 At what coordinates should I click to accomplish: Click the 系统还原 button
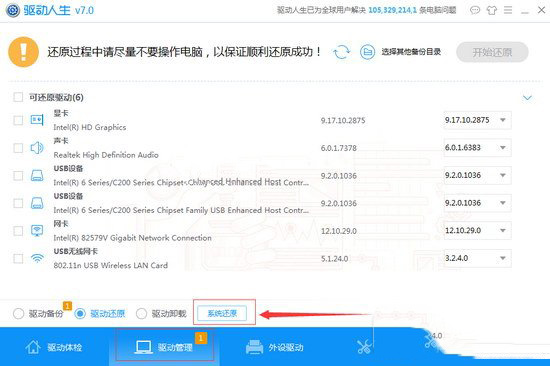(222, 313)
